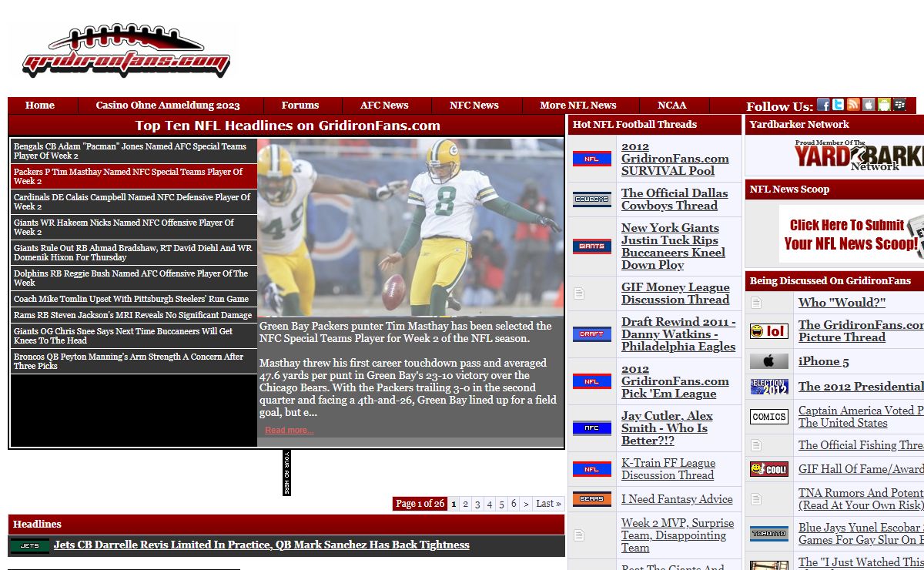Open the More NFL News menu
Screen dimensions: 924x570
point(578,106)
